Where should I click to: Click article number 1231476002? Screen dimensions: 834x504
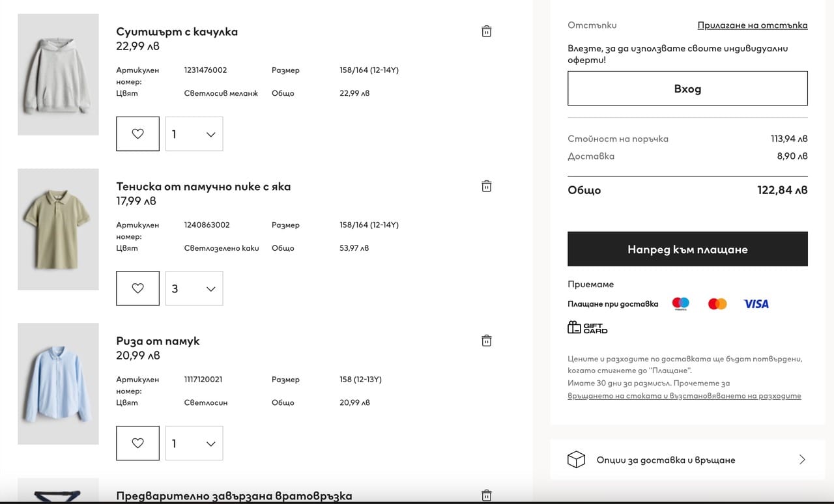click(205, 70)
